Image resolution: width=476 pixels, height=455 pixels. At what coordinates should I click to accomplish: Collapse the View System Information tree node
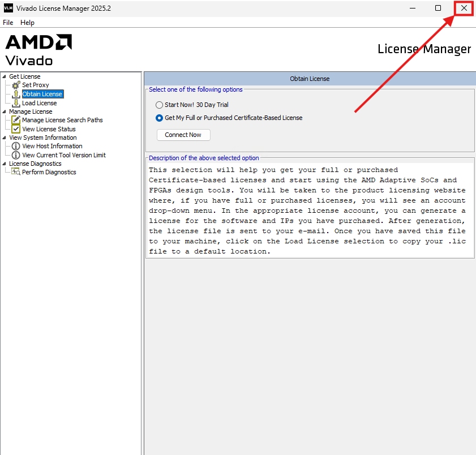pos(5,138)
